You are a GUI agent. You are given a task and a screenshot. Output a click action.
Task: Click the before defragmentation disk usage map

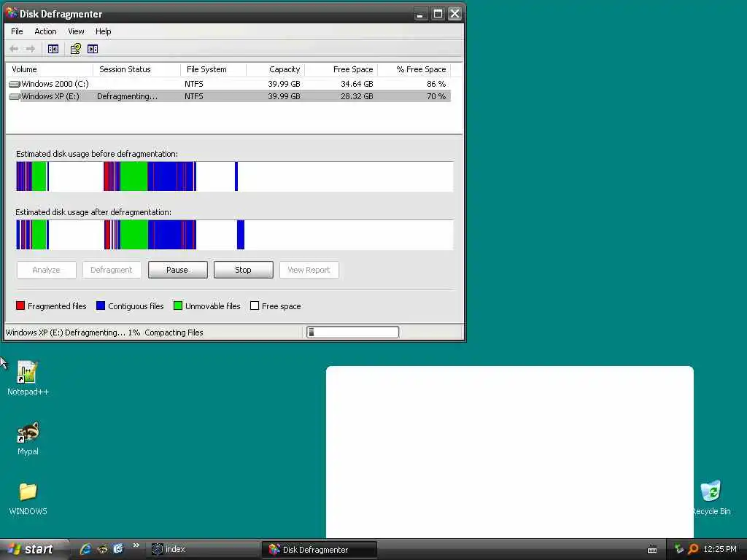[234, 176]
